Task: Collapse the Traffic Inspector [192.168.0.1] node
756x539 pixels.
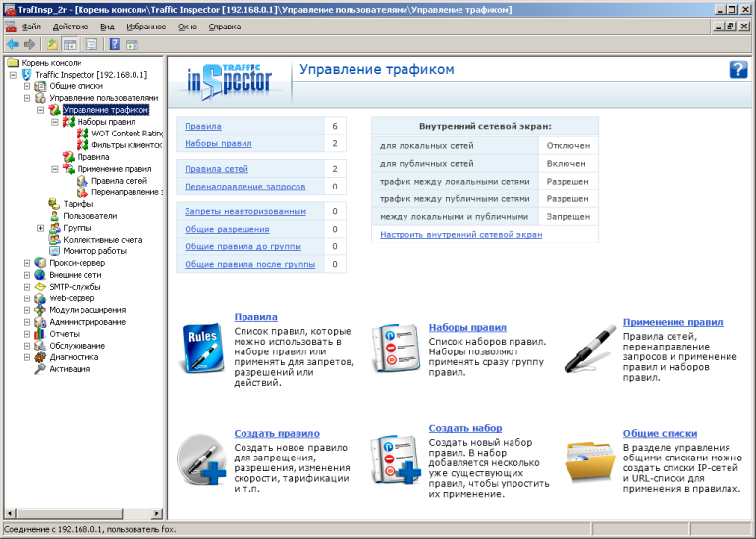Action: (x=13, y=75)
